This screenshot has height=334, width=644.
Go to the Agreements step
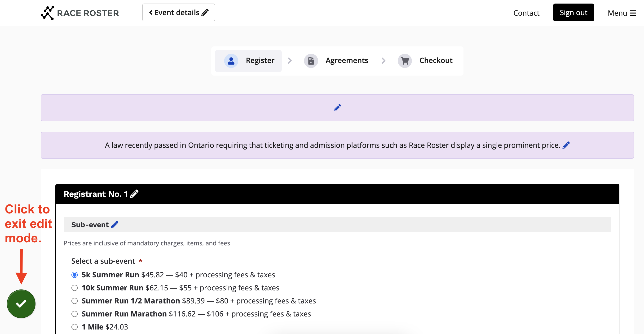pyautogui.click(x=347, y=61)
